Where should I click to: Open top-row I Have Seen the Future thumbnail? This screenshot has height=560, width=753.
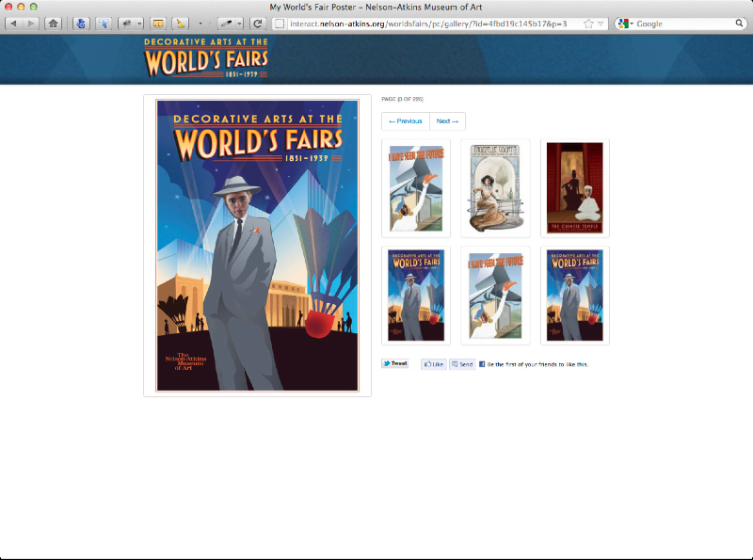(x=416, y=188)
